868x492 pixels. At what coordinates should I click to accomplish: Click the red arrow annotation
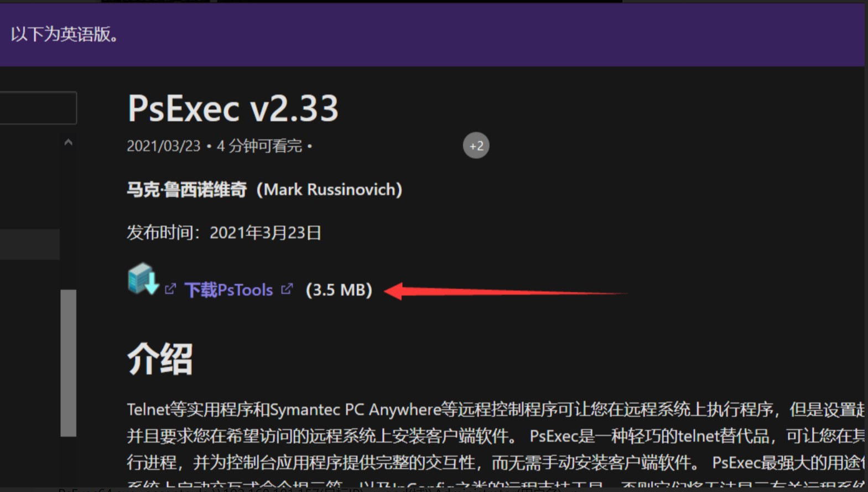click(505, 291)
